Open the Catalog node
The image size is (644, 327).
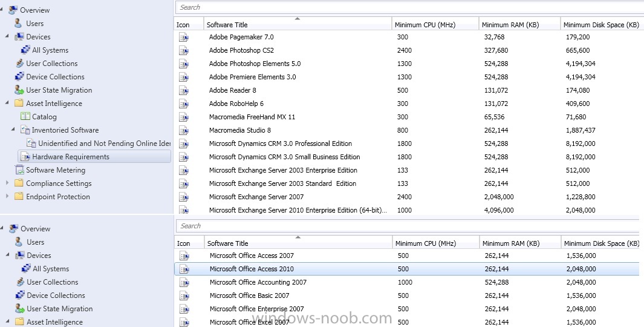coord(44,117)
